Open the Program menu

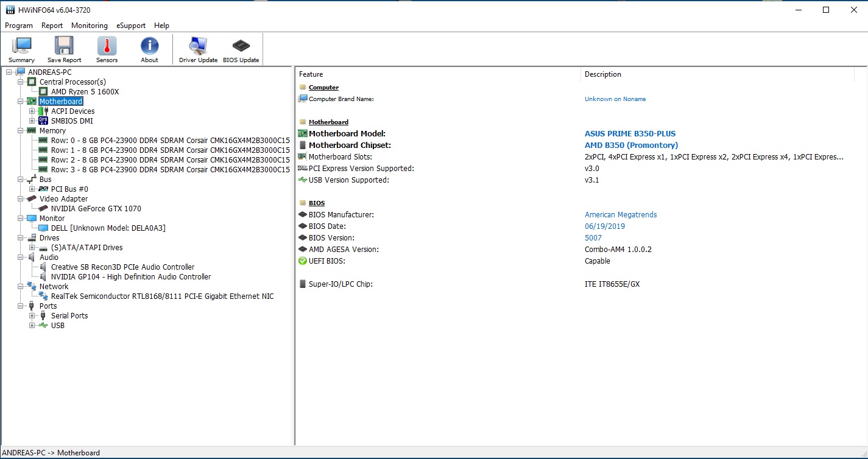click(19, 26)
